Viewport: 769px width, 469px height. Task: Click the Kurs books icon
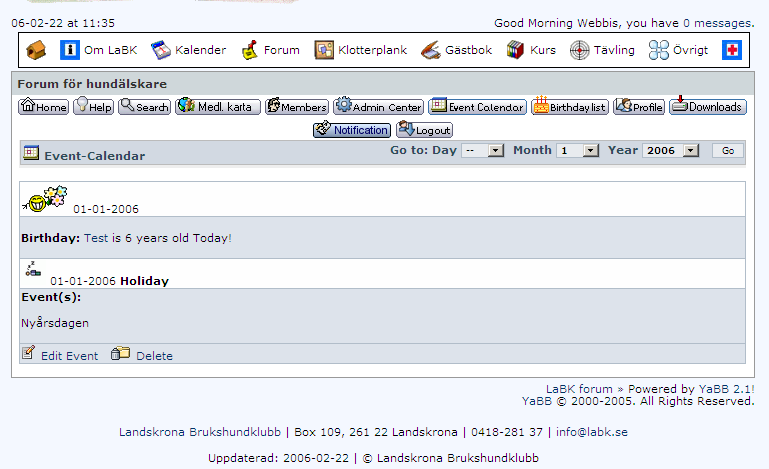pyautogui.click(x=515, y=50)
